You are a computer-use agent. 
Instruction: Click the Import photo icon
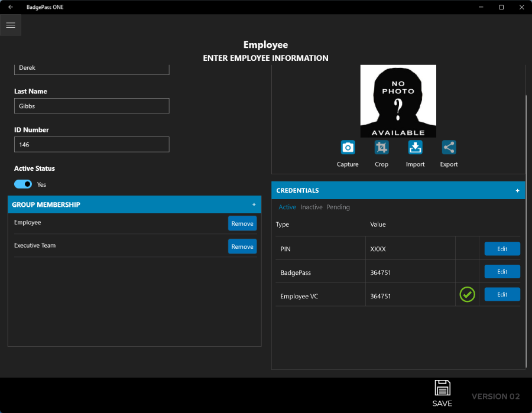click(415, 148)
